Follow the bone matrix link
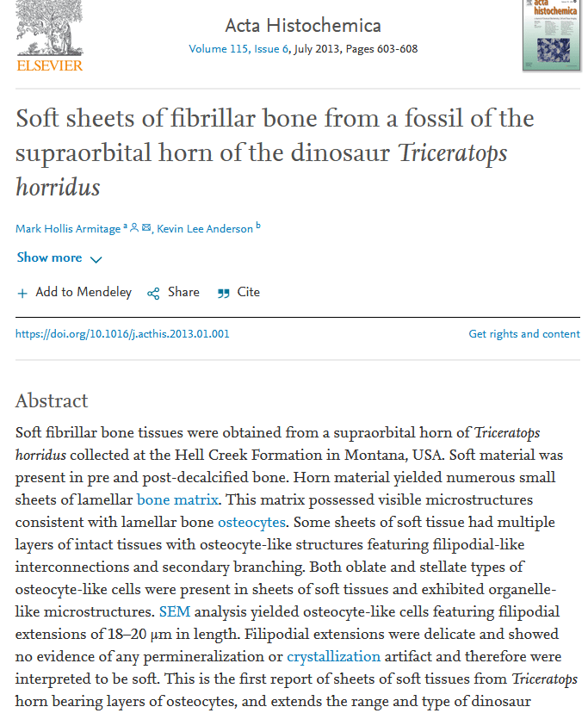The image size is (588, 713). click(x=178, y=499)
